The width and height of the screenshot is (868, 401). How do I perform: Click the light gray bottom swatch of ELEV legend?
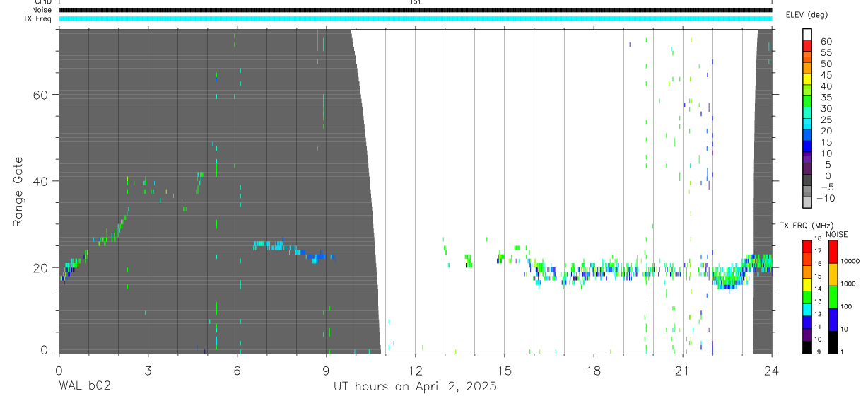coord(807,204)
